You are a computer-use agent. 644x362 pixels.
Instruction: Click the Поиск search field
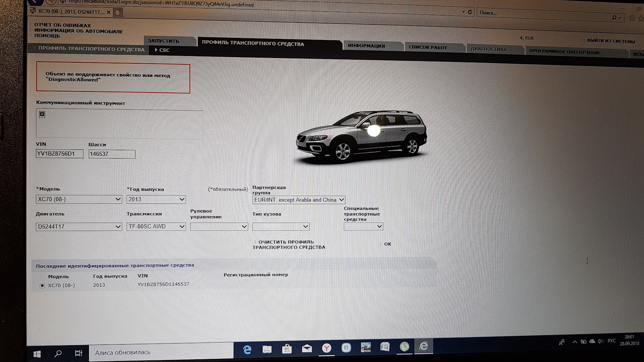click(543, 14)
